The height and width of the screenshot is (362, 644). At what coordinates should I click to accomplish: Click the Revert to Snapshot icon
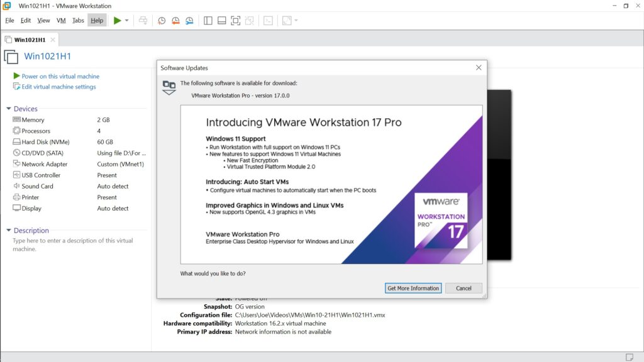(x=175, y=20)
